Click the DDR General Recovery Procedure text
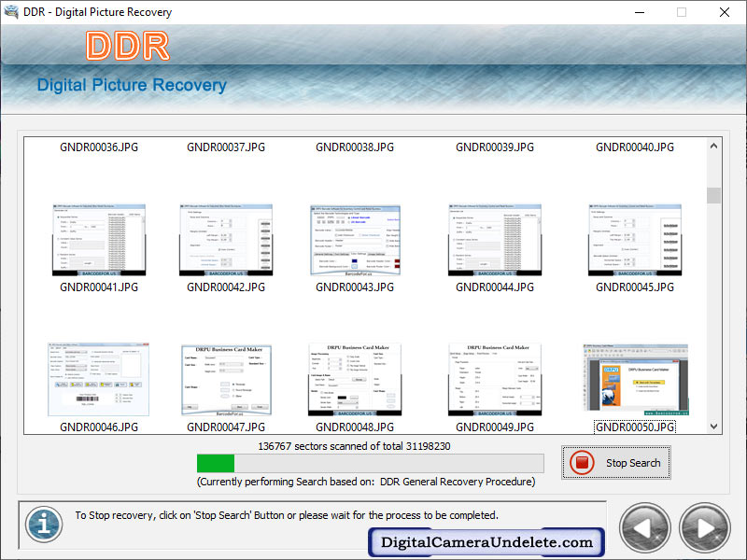Image resolution: width=747 pixels, height=560 pixels. 364,482
